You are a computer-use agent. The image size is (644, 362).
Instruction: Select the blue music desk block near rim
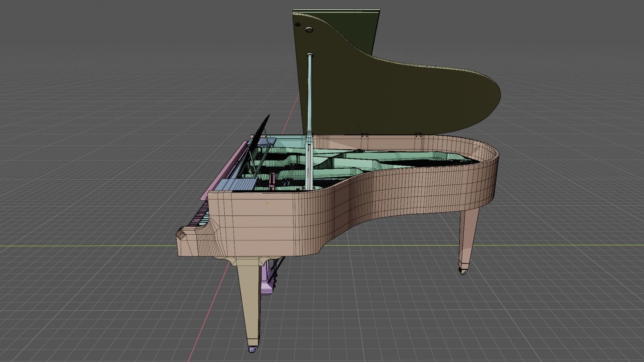(x=238, y=184)
